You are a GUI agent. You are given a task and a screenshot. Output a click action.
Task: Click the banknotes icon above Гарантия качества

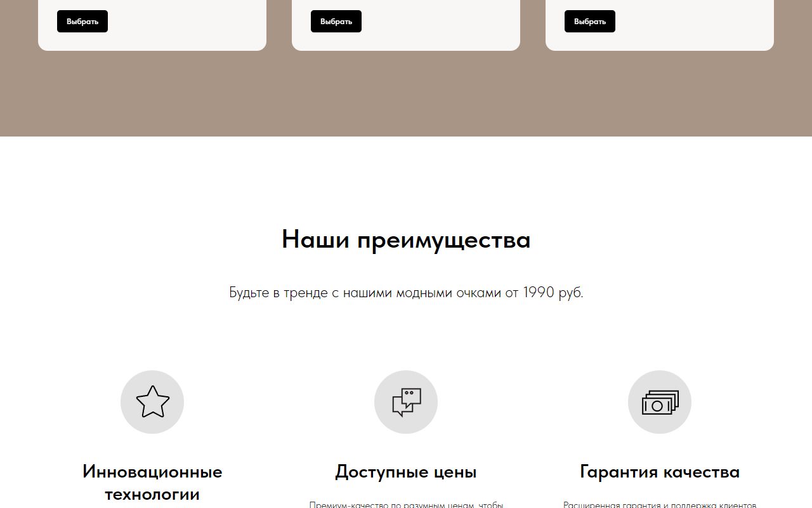tap(660, 402)
